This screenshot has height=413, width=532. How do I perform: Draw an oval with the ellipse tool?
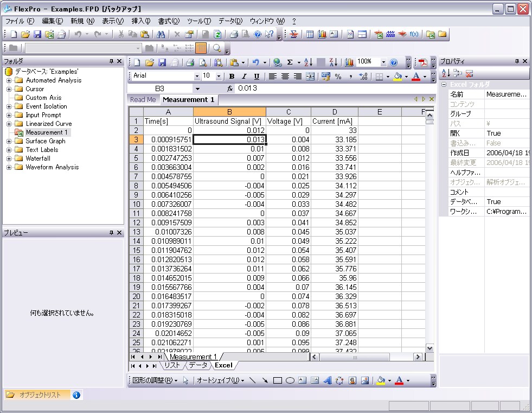point(290,380)
